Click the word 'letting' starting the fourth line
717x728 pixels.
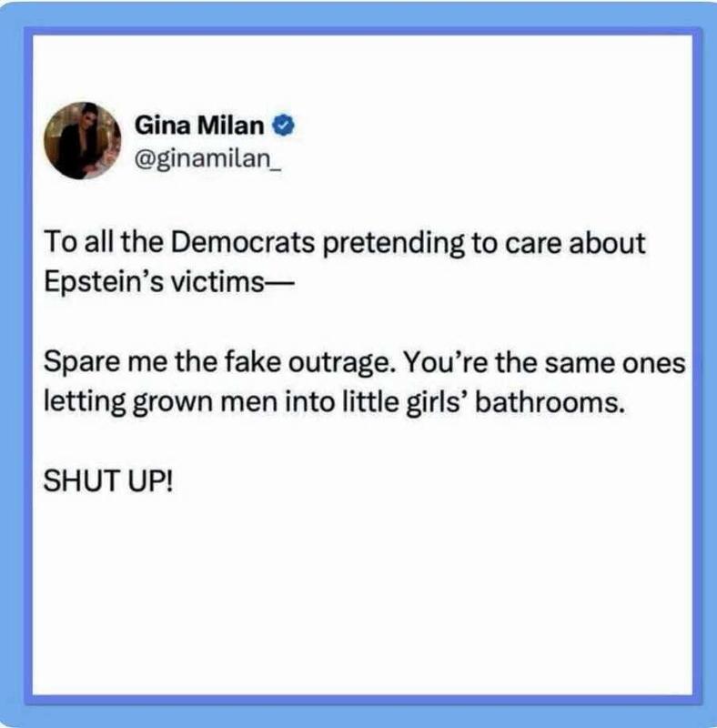pos(85,402)
